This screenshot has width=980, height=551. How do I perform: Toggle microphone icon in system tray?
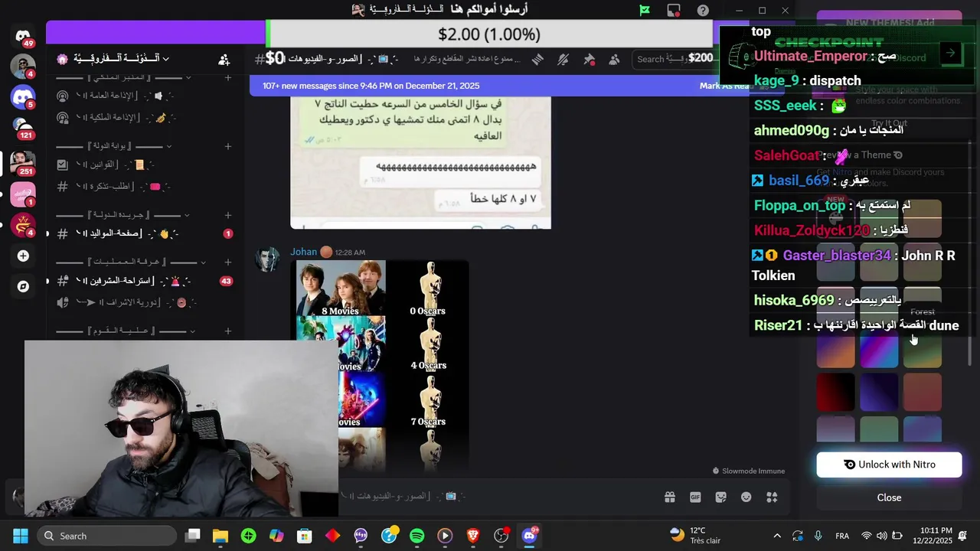[818, 536]
